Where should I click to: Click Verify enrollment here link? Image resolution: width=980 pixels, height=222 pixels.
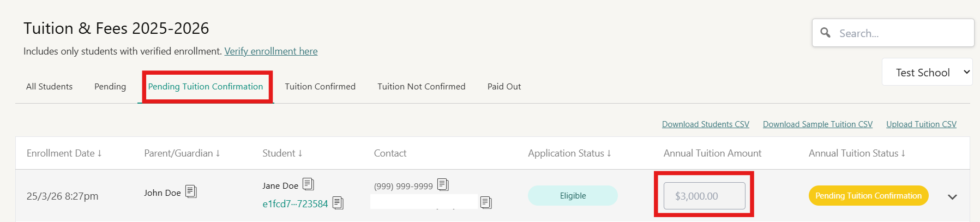[x=271, y=51]
